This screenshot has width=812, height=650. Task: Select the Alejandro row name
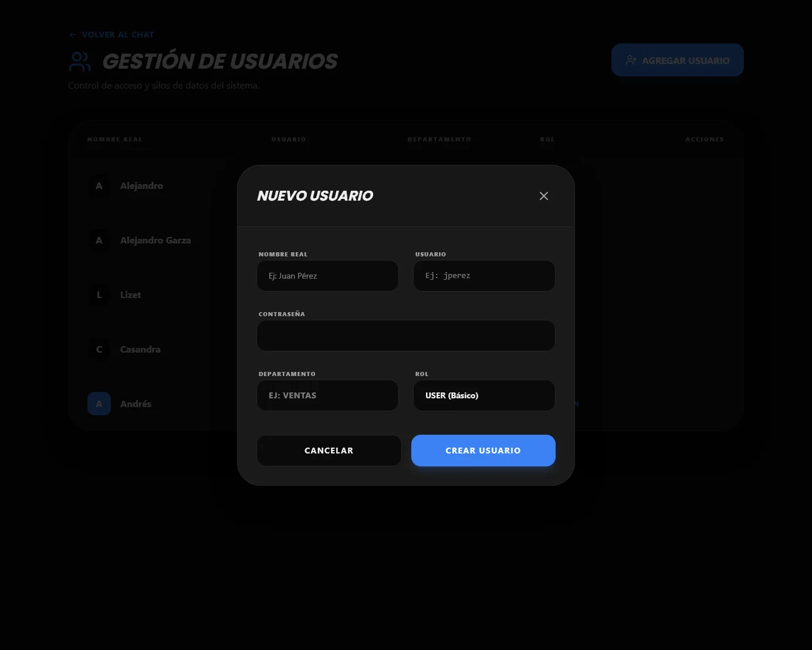click(141, 185)
